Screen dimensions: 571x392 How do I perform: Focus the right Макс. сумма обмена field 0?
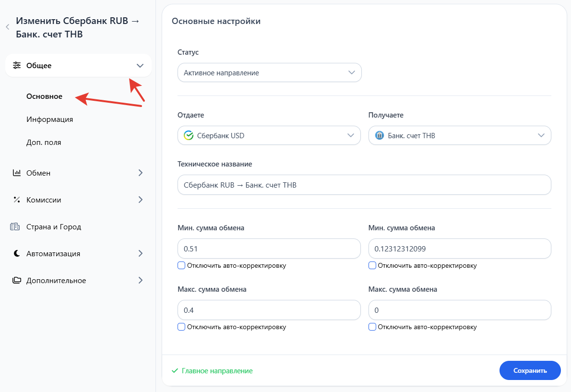click(460, 310)
